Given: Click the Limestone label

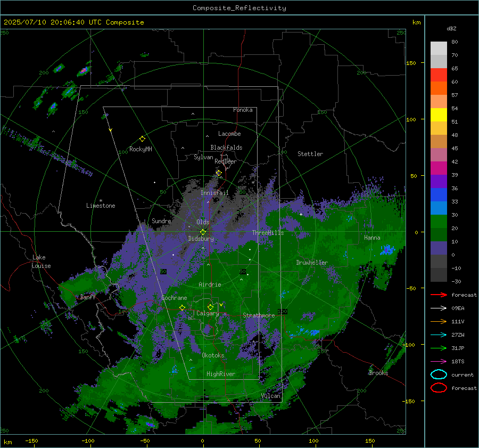Looking at the screenshot, I should coord(101,206).
